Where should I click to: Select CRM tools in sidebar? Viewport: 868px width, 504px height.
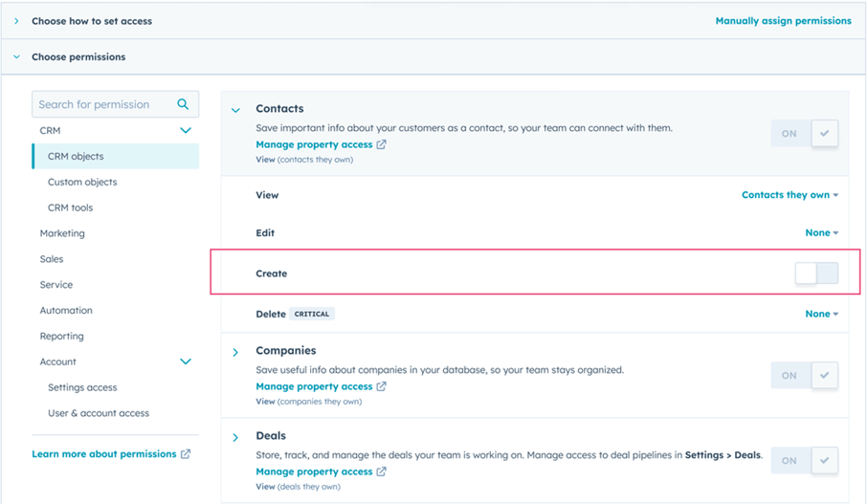70,208
